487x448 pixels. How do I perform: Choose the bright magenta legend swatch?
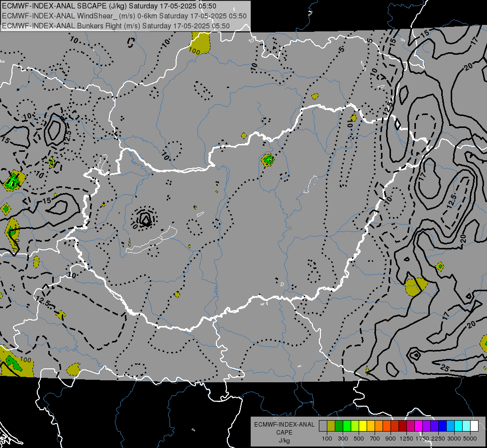point(419,426)
